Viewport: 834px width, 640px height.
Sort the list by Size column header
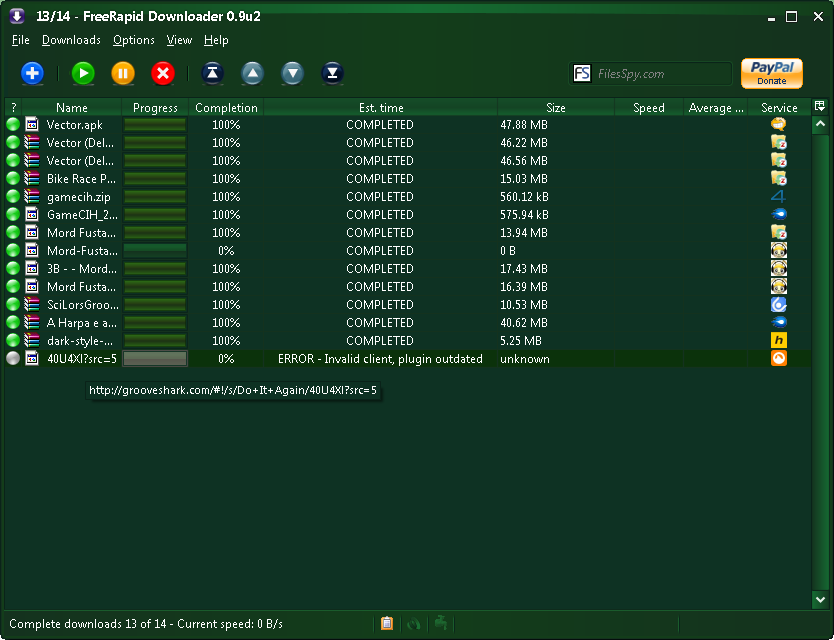tap(555, 107)
